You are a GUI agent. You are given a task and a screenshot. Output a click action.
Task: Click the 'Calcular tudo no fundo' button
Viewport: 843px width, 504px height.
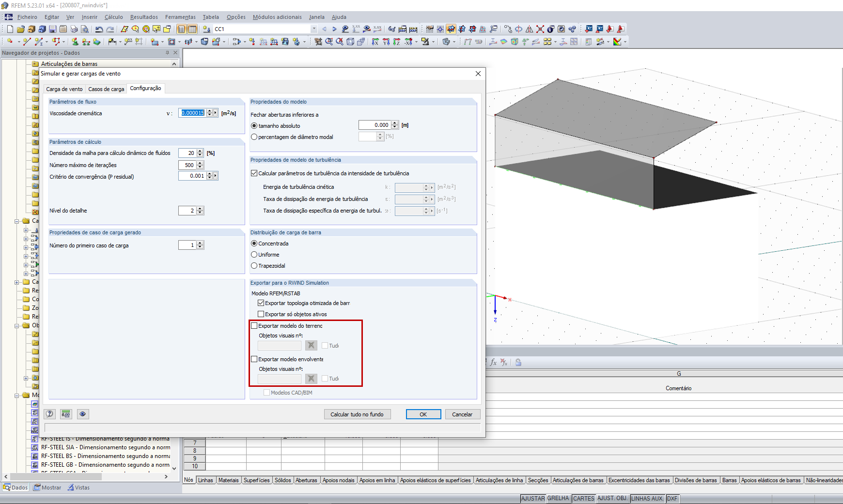point(357,414)
